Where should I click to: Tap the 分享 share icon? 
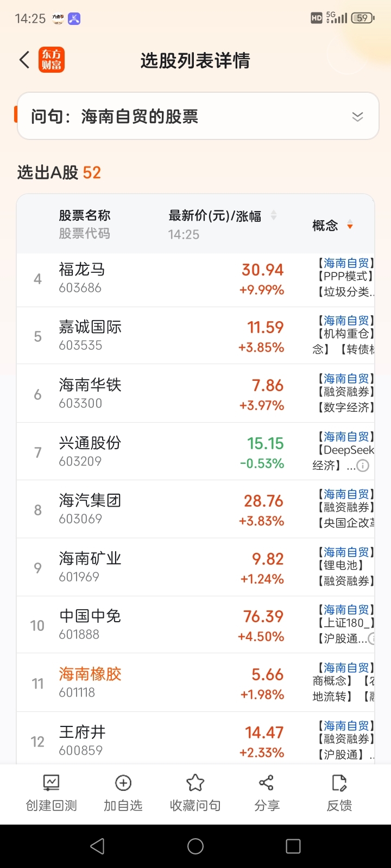pyautogui.click(x=267, y=783)
